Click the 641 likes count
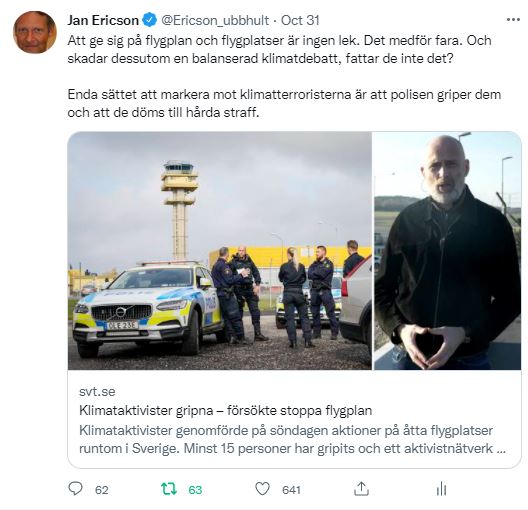Viewport: 528px width, 510px height. (291, 490)
